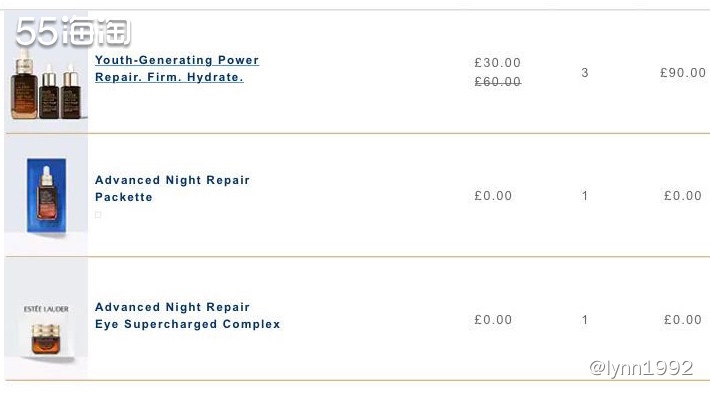Image resolution: width=710 pixels, height=399 pixels.
Task: Click Advanced Night Repair Eye Supercharged Complex title
Action: click(187, 316)
